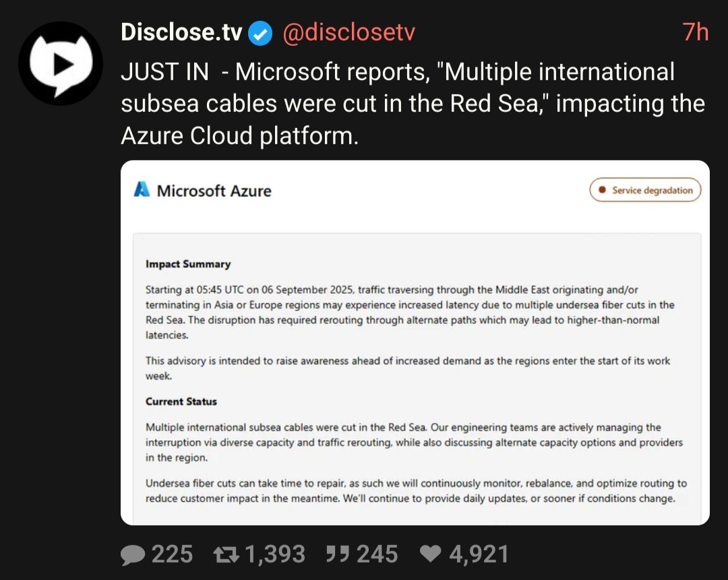Click the retweet arrows icon
Viewport: 728px width, 580px height.
click(225, 554)
